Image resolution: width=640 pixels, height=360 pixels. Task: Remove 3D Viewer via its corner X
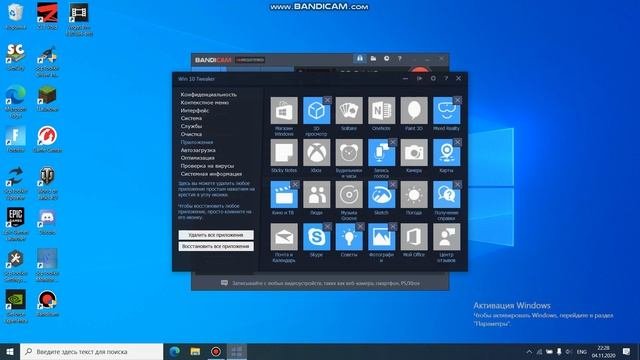click(327, 100)
